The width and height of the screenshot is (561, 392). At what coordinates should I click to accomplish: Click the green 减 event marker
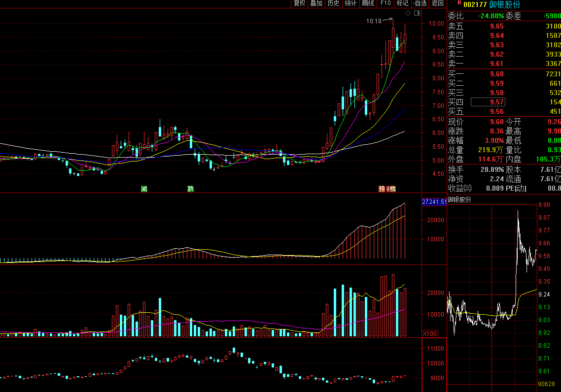(x=144, y=189)
